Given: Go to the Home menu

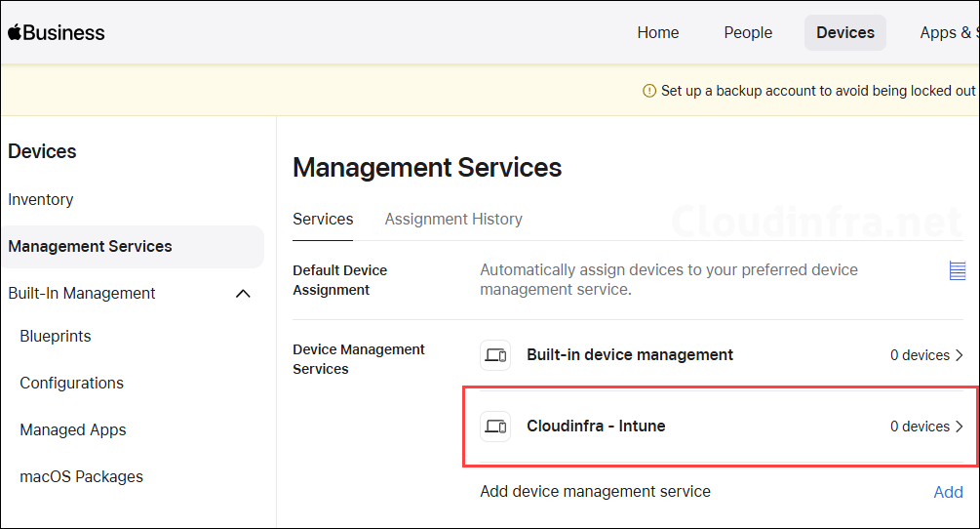Looking at the screenshot, I should coord(658,32).
